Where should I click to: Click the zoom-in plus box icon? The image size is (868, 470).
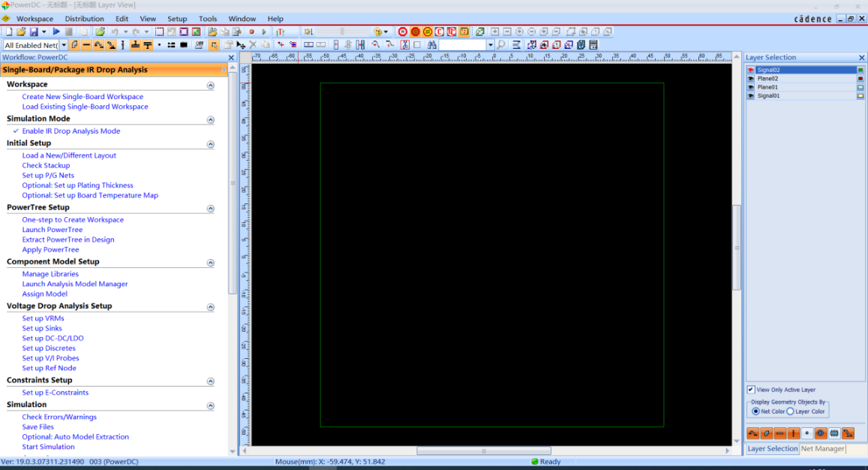[x=495, y=32]
